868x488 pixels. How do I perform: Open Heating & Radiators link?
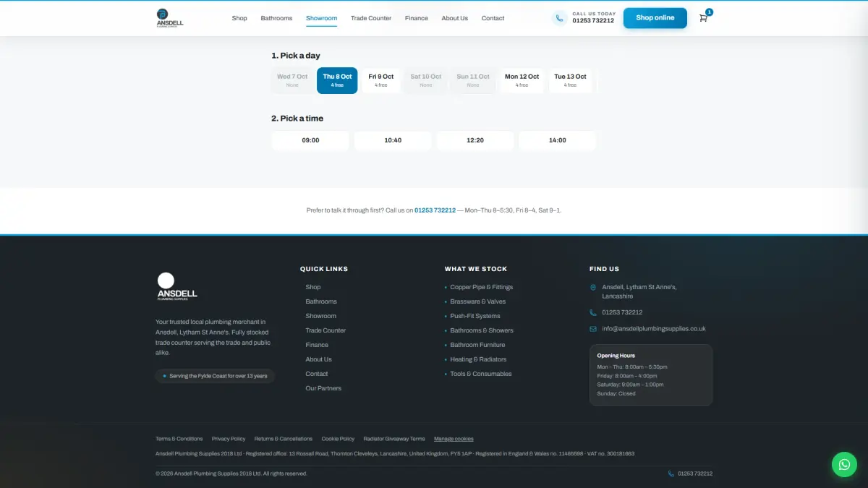(478, 359)
